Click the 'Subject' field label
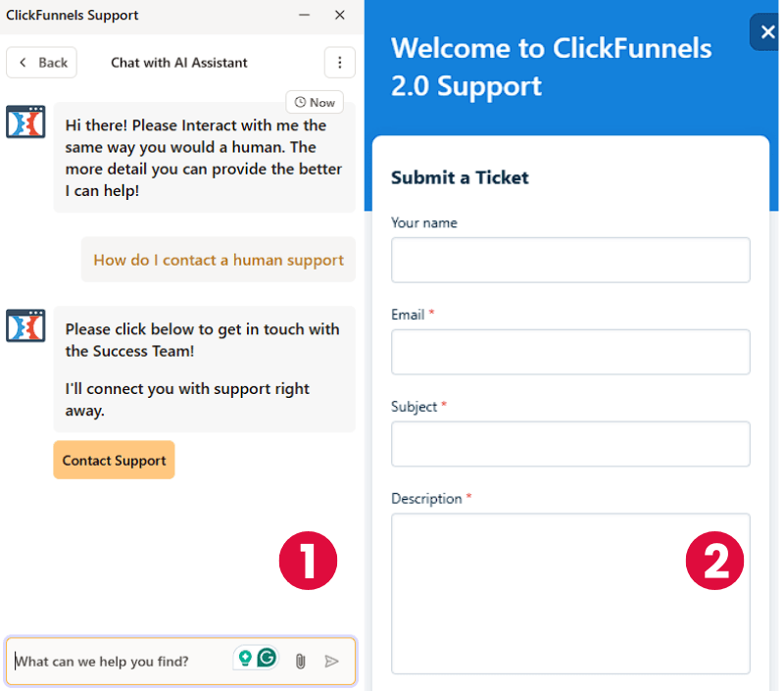The width and height of the screenshot is (784, 691). point(414,407)
